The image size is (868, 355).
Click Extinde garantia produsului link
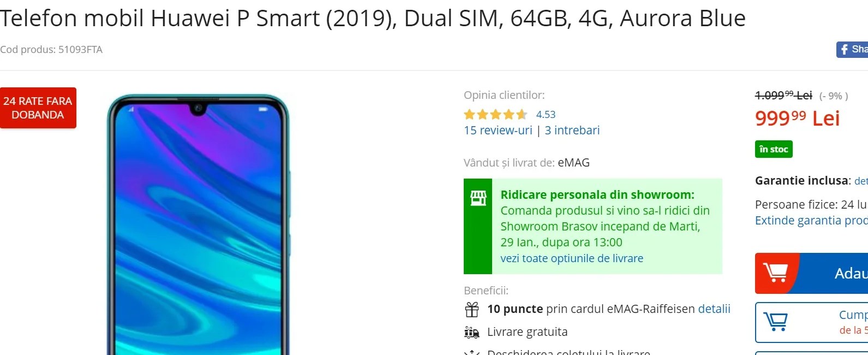coord(811,221)
